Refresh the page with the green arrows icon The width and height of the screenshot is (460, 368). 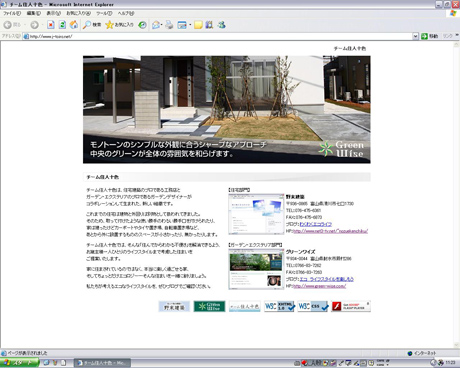[62, 25]
